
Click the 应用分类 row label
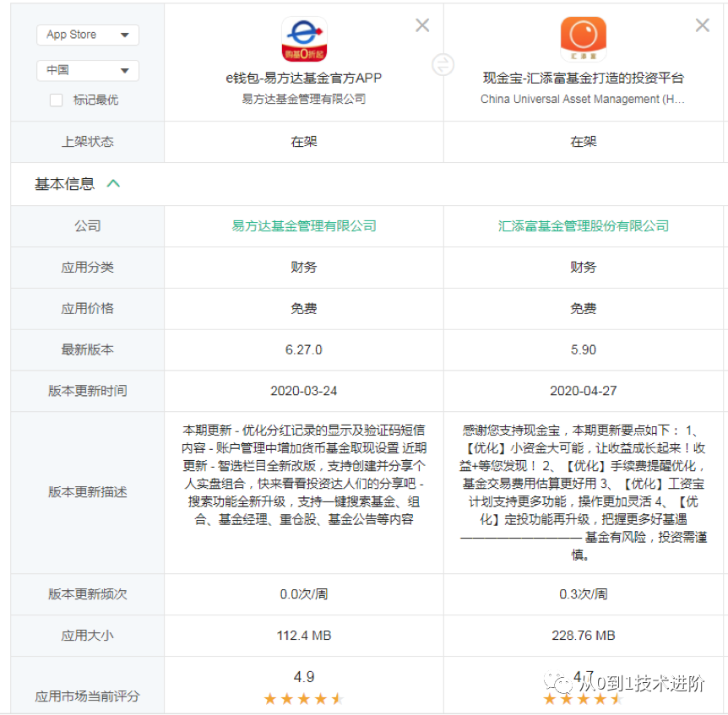pos(88,268)
